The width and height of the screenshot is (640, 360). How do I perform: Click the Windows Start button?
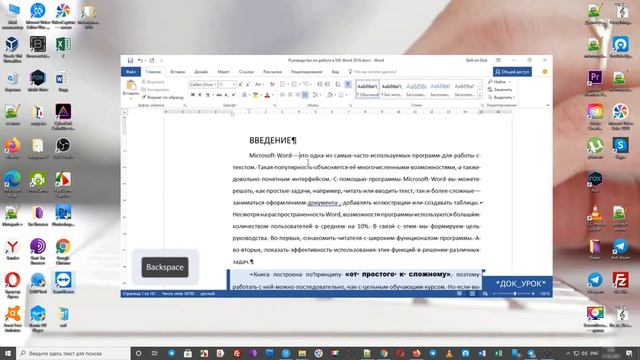point(7,353)
